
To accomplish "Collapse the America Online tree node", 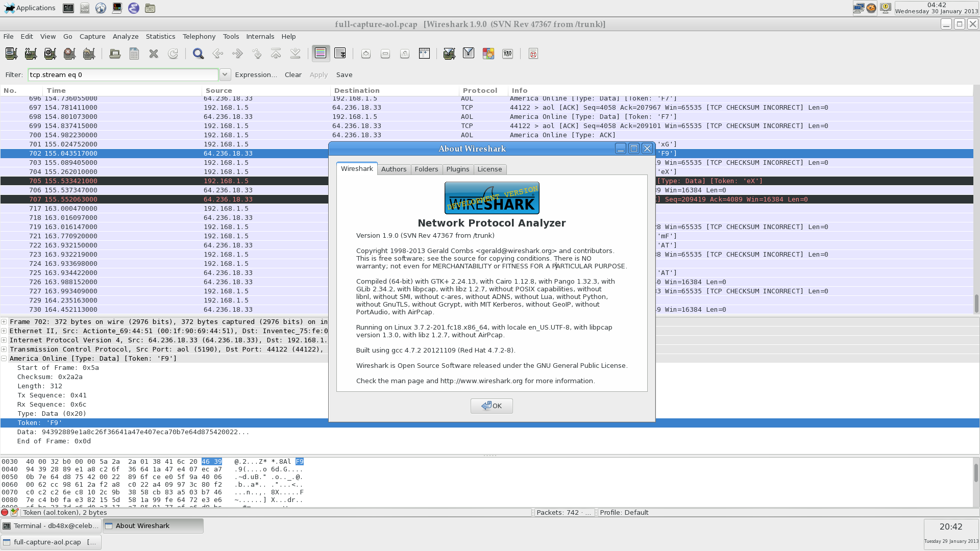I will coord(4,359).
